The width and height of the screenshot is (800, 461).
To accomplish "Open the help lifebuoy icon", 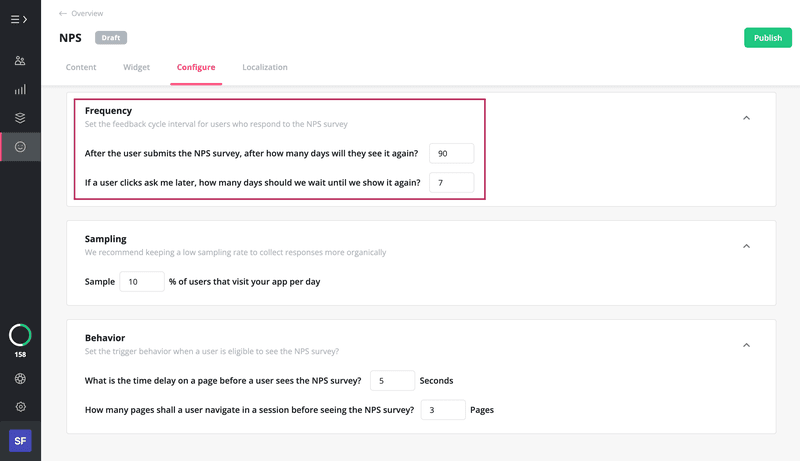I will 20,378.
